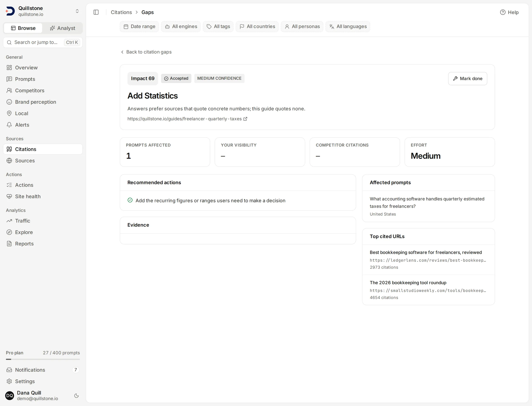This screenshot has height=406, width=532.
Task: Switch to the Browse tab
Action: [x=23, y=28]
